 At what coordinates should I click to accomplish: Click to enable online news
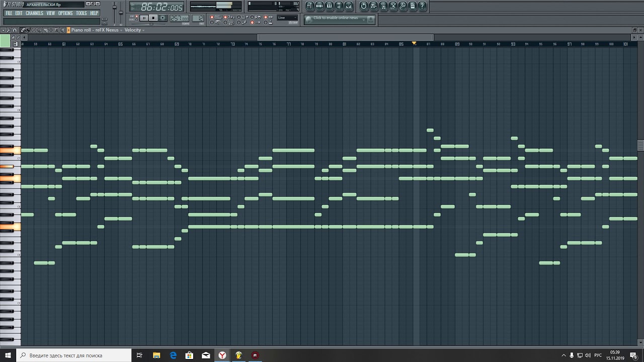pyautogui.click(x=336, y=18)
